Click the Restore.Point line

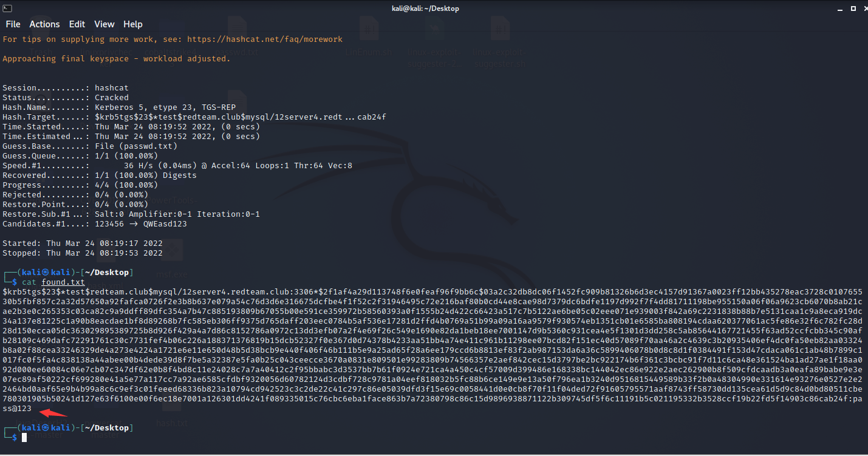pos(75,204)
